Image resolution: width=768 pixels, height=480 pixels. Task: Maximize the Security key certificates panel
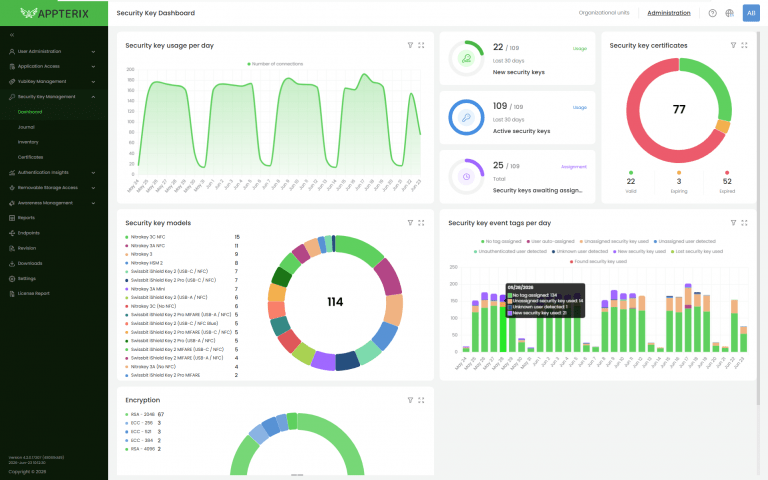tap(744, 45)
